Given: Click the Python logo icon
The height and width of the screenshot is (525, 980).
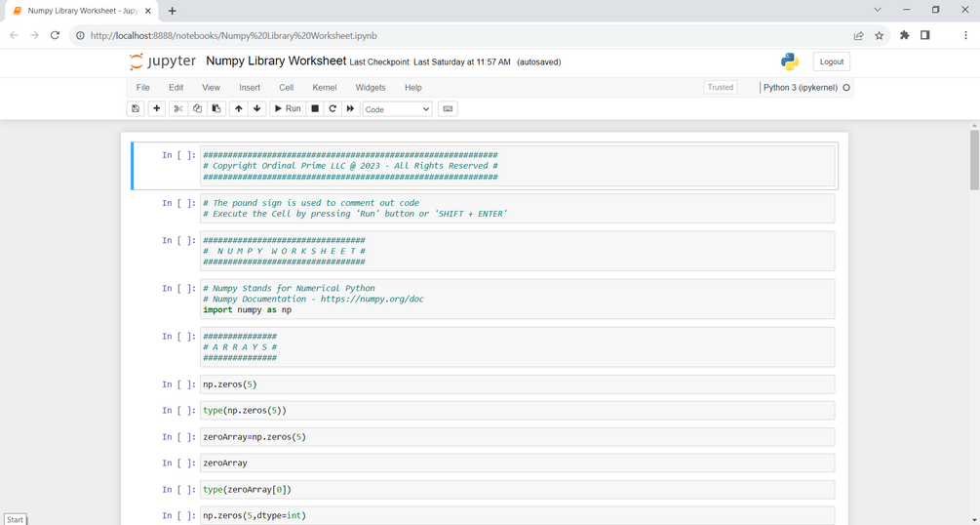Looking at the screenshot, I should pyautogui.click(x=790, y=61).
